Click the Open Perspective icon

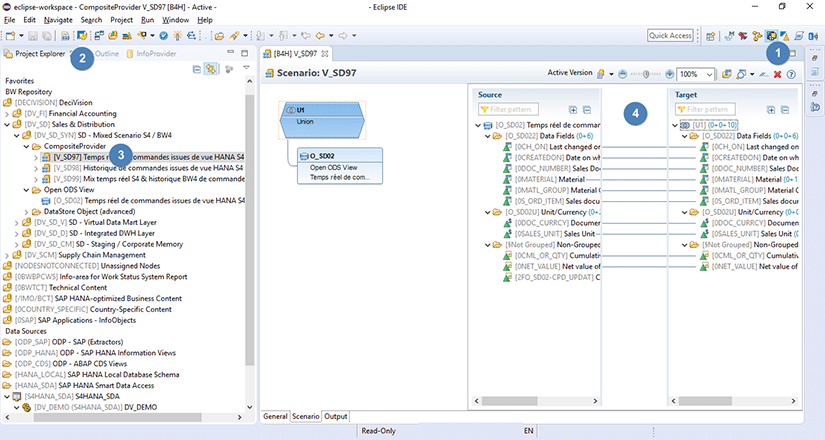coord(711,36)
